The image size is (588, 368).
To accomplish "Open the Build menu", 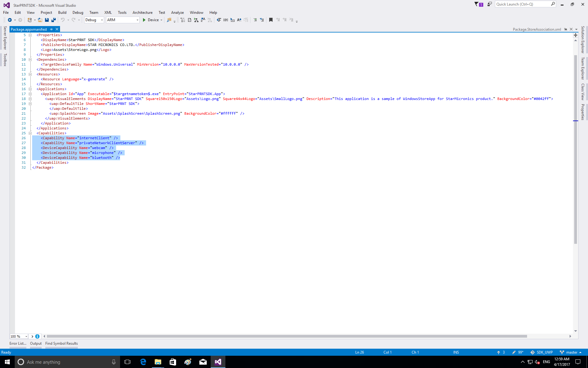I will point(62,13).
